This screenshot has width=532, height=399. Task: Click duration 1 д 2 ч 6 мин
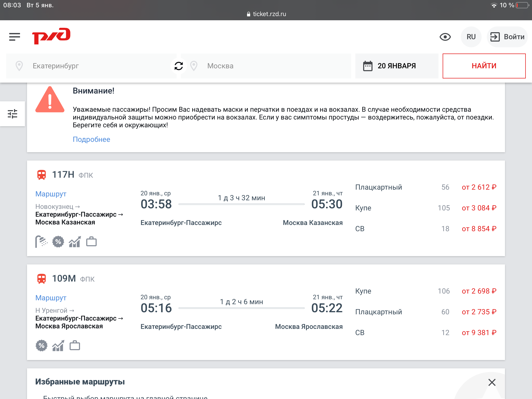pyautogui.click(x=242, y=302)
